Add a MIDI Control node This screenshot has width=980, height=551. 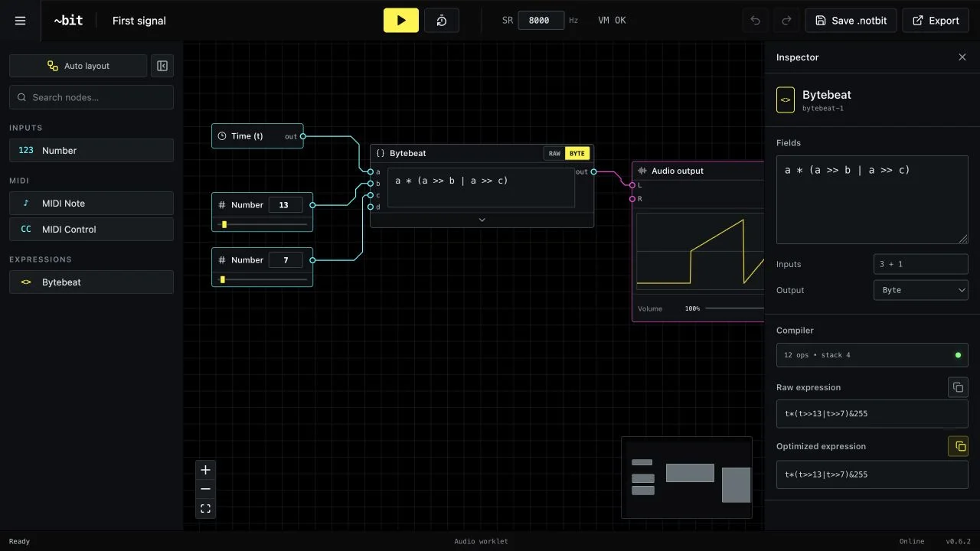coord(91,229)
